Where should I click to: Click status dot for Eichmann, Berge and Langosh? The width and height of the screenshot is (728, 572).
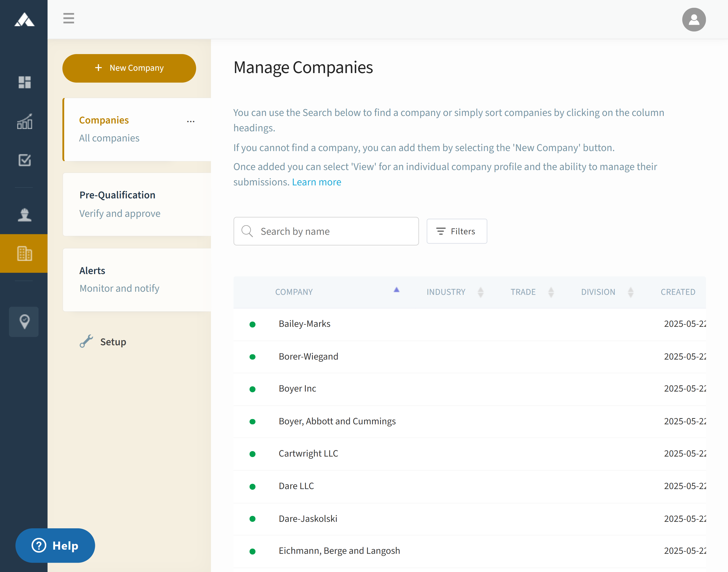tap(252, 551)
